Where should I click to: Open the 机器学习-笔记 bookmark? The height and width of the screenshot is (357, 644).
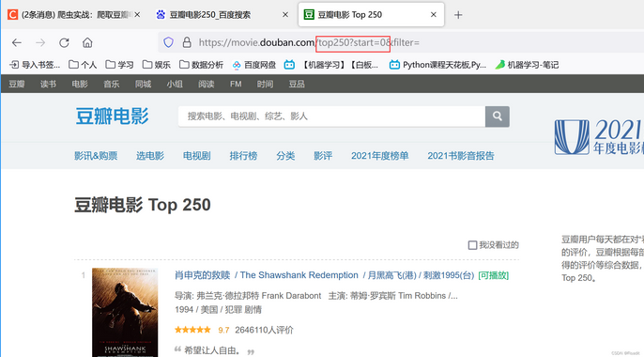point(527,65)
